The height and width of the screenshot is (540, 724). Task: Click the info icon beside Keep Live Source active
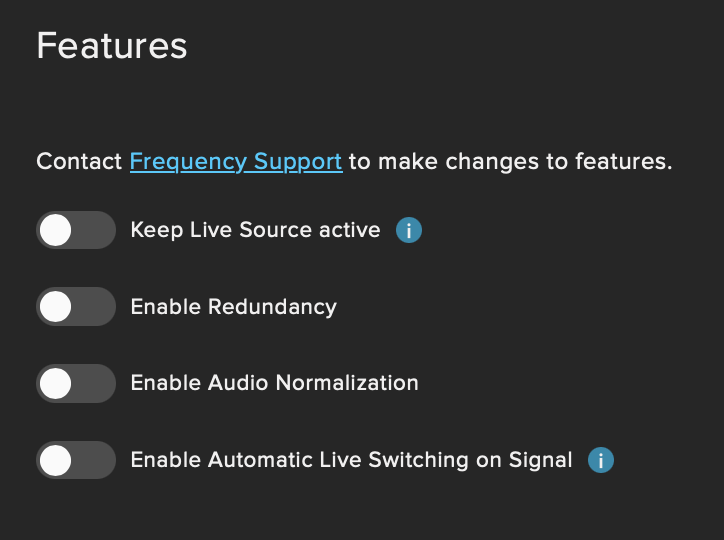pyautogui.click(x=409, y=231)
